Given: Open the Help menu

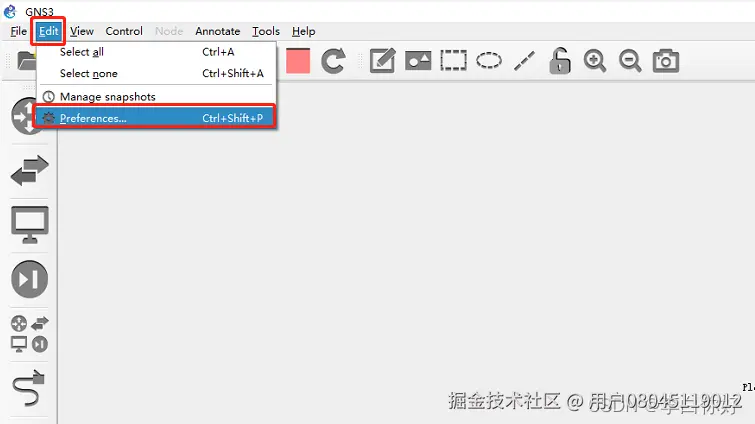Looking at the screenshot, I should tap(303, 31).
